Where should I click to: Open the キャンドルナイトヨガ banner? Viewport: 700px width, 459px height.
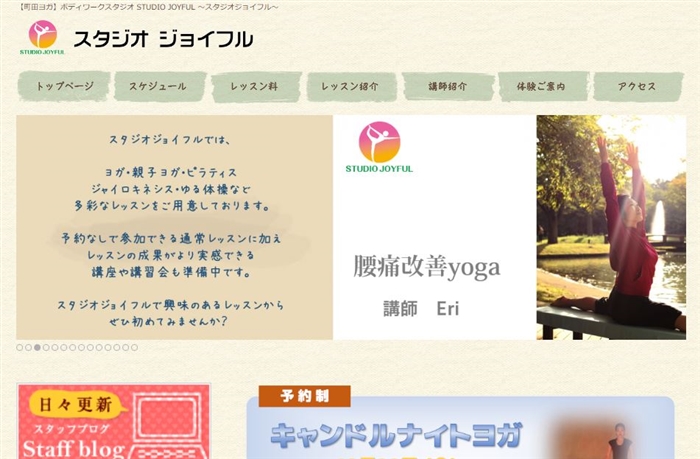pyautogui.click(x=460, y=428)
